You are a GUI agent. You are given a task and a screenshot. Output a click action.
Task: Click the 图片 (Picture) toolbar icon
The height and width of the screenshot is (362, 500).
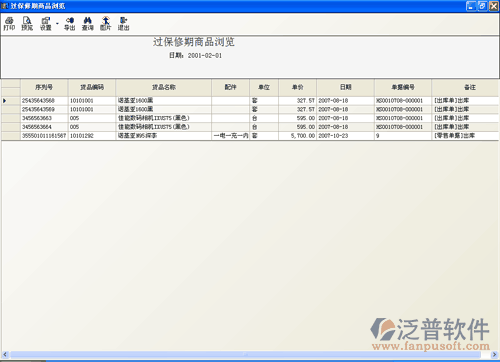click(x=106, y=24)
